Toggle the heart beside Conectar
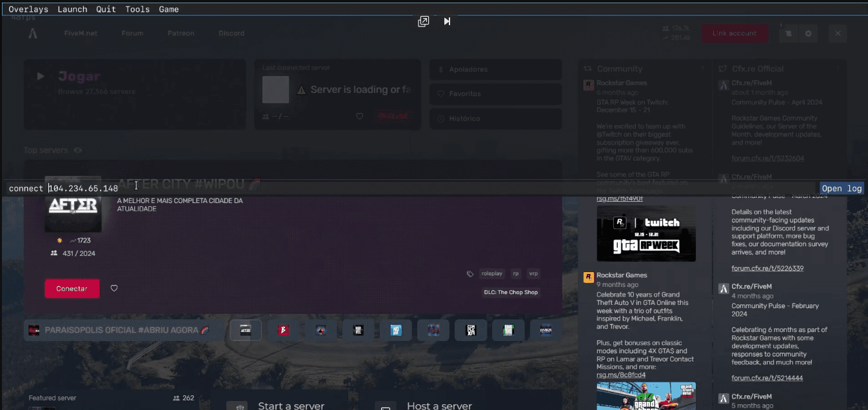 click(x=114, y=288)
